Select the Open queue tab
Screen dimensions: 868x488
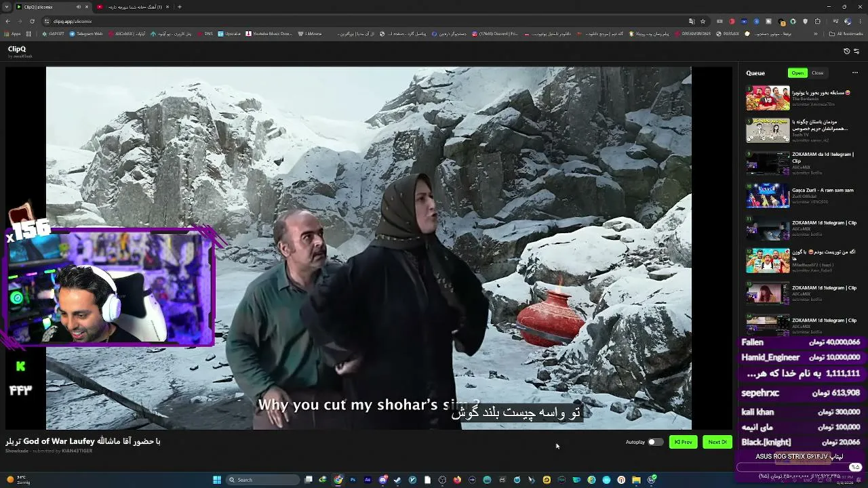pyautogui.click(x=797, y=73)
